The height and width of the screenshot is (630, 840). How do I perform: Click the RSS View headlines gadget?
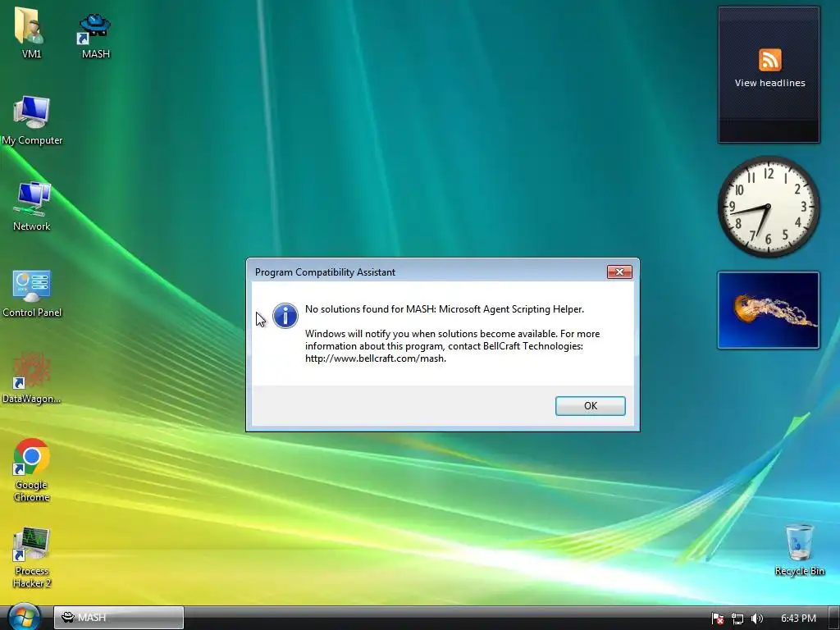coord(769,75)
